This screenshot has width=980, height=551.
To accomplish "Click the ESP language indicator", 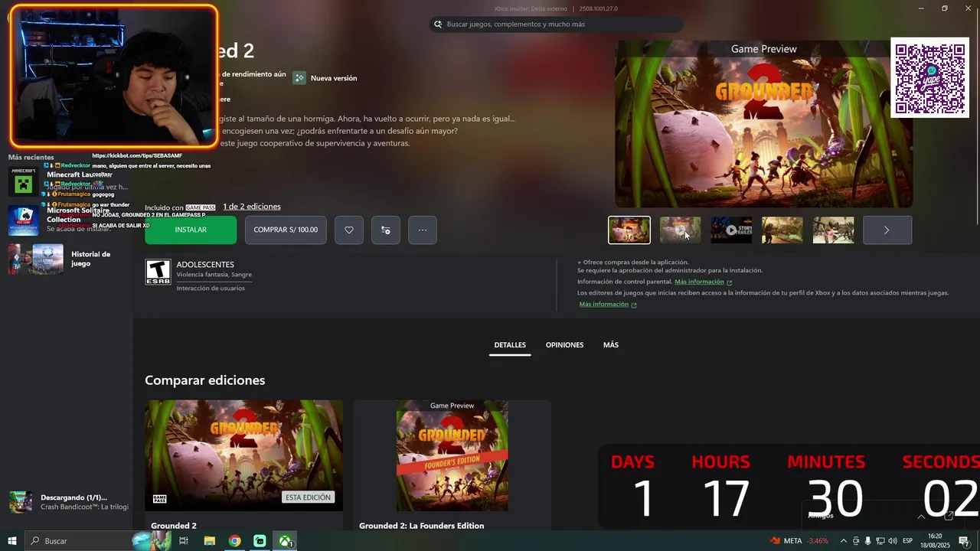I will (907, 541).
